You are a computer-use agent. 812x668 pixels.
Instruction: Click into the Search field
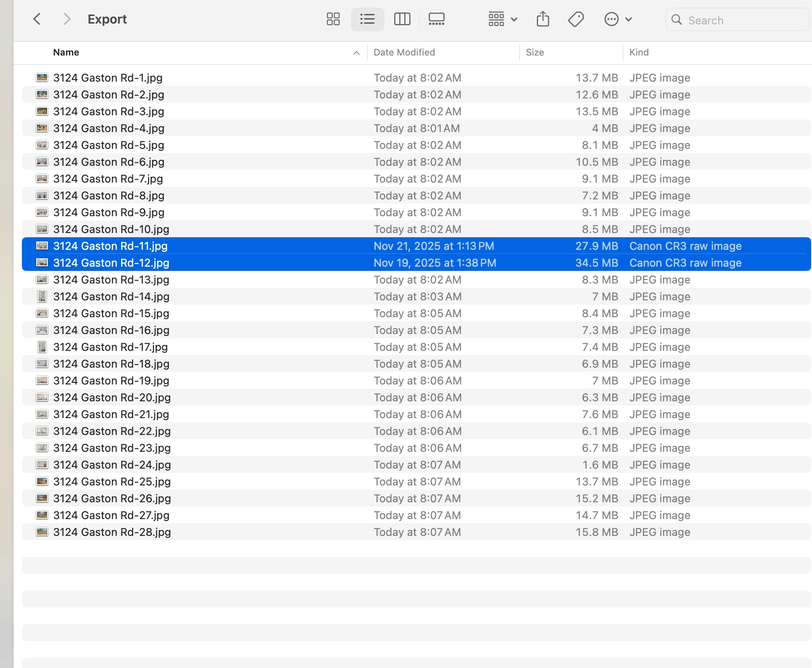point(737,20)
